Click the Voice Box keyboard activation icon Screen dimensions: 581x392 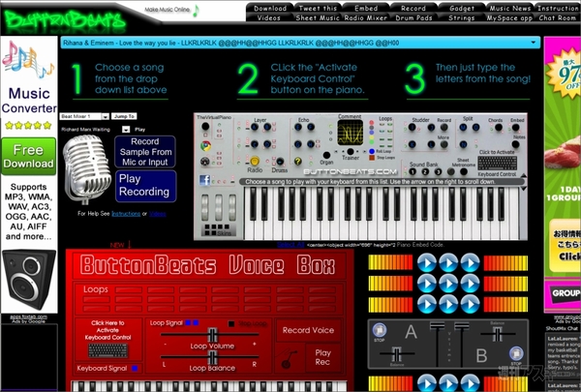107,350
